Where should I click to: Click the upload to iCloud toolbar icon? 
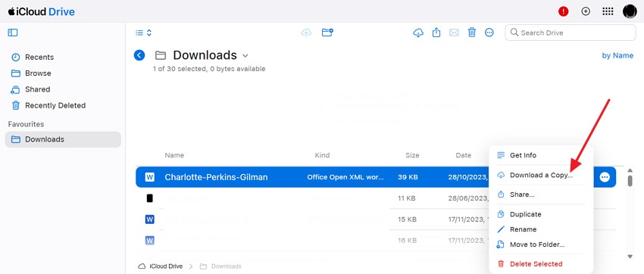pos(306,33)
